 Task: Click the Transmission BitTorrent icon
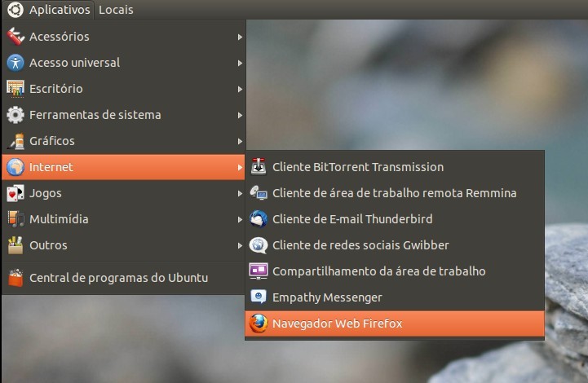259,167
